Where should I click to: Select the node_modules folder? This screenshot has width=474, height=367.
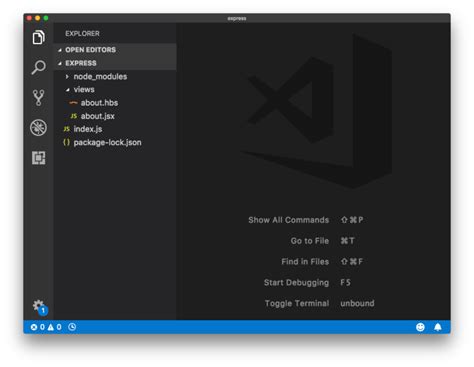[100, 77]
